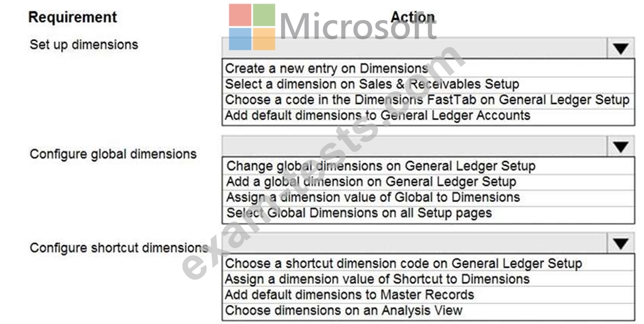Click the Configure global dimensions selection field
Image resolution: width=644 pixels, height=324 pixels.
coord(415,146)
